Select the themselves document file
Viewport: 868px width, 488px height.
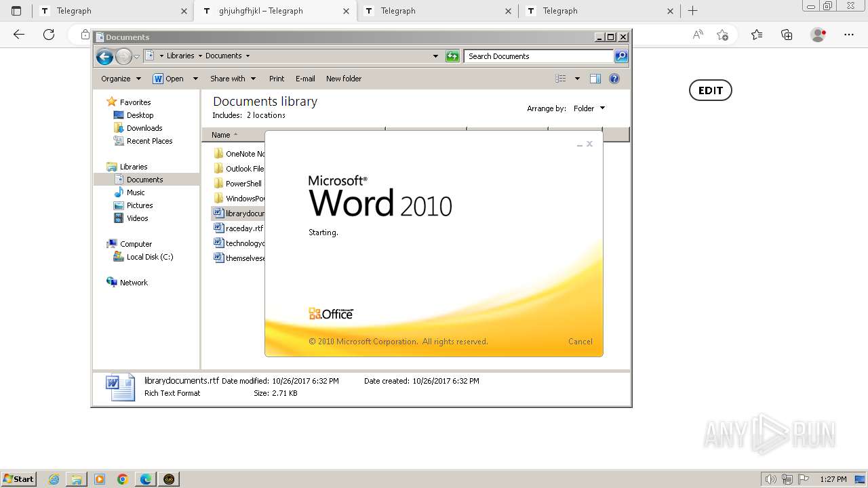[x=239, y=258]
